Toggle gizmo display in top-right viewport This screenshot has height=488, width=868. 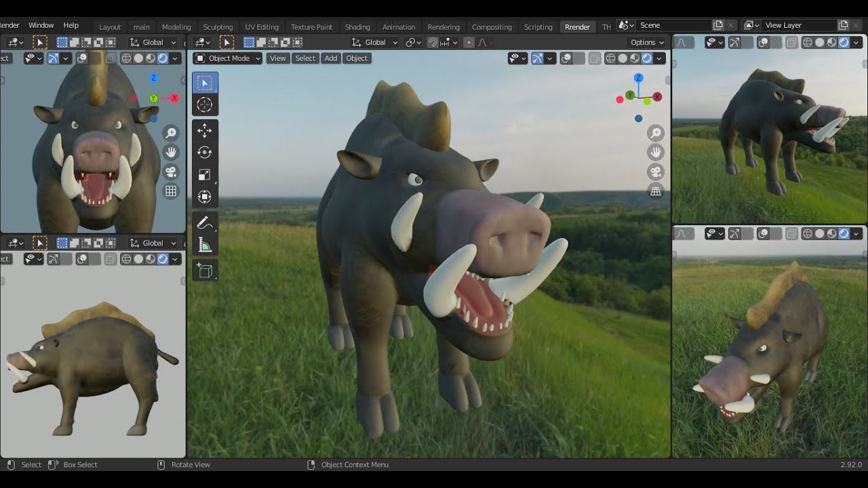point(734,43)
